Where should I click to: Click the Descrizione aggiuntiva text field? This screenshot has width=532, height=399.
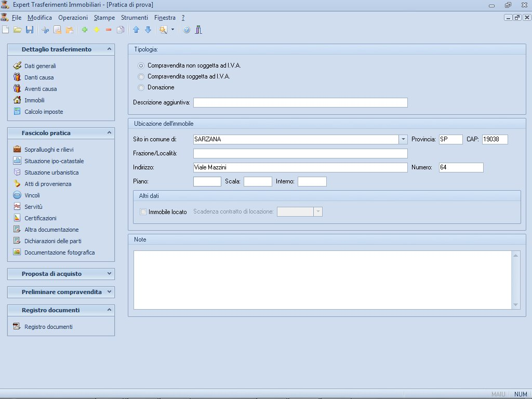(300, 102)
